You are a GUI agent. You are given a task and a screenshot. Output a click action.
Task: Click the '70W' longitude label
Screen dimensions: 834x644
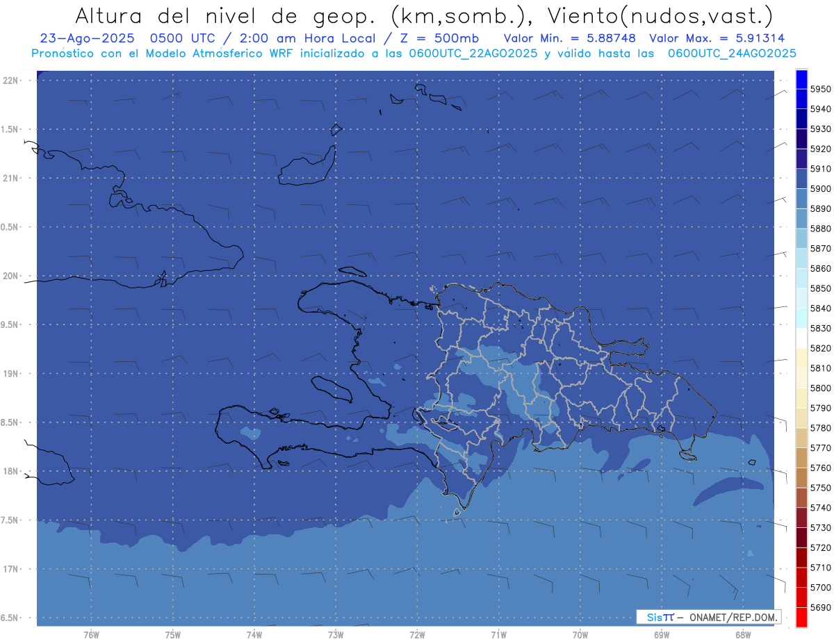coord(580,635)
